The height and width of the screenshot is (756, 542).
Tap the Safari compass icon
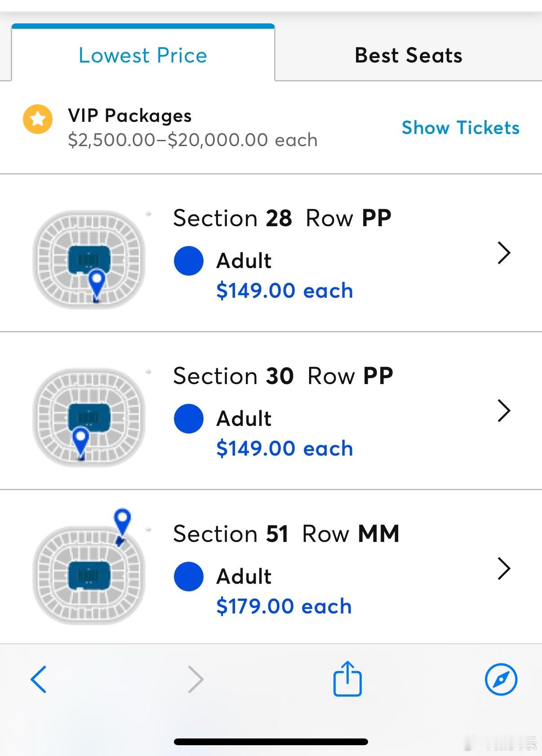pyautogui.click(x=501, y=679)
